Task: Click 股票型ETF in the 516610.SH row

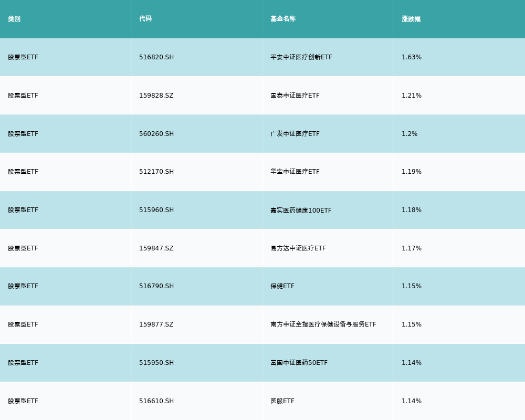Action: coord(23,401)
